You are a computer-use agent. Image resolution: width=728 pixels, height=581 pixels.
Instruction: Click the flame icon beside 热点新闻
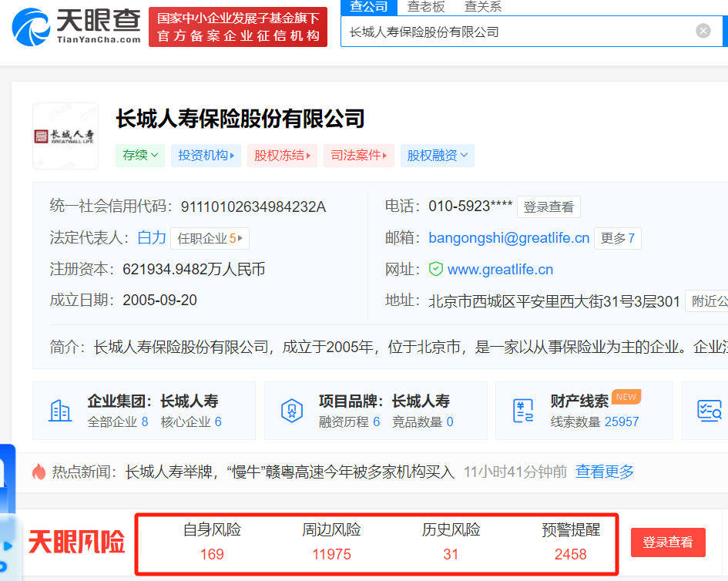[39, 472]
